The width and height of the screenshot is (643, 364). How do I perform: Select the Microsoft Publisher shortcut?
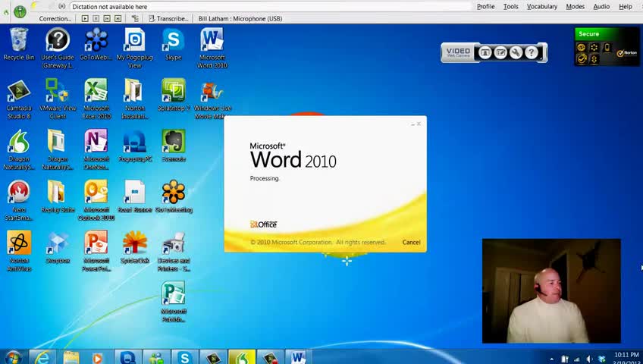pos(173,302)
